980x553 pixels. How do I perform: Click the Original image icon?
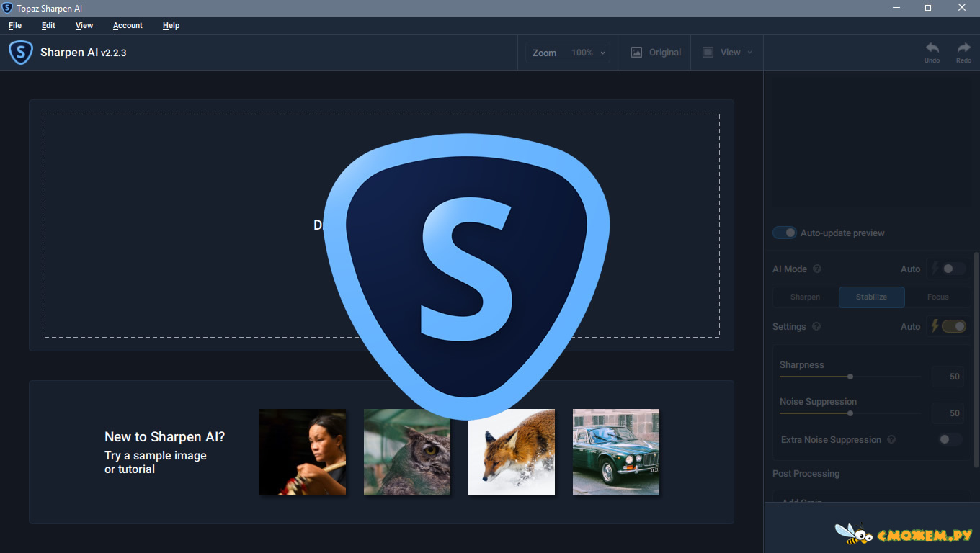pyautogui.click(x=636, y=53)
